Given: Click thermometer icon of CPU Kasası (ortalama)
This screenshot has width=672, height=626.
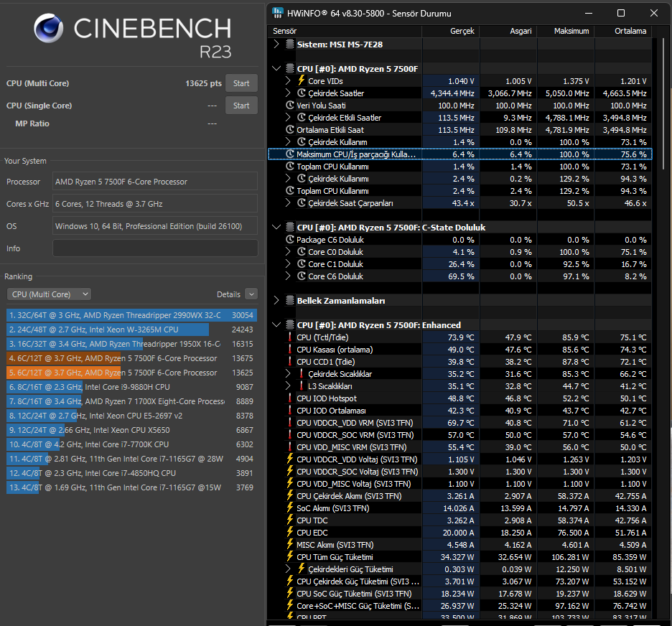Looking at the screenshot, I should click(290, 349).
